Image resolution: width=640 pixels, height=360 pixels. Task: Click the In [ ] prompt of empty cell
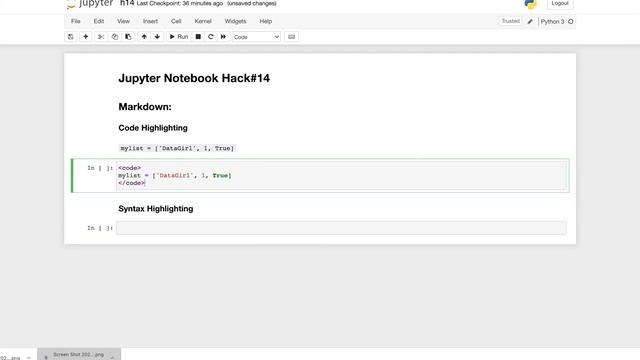point(100,228)
